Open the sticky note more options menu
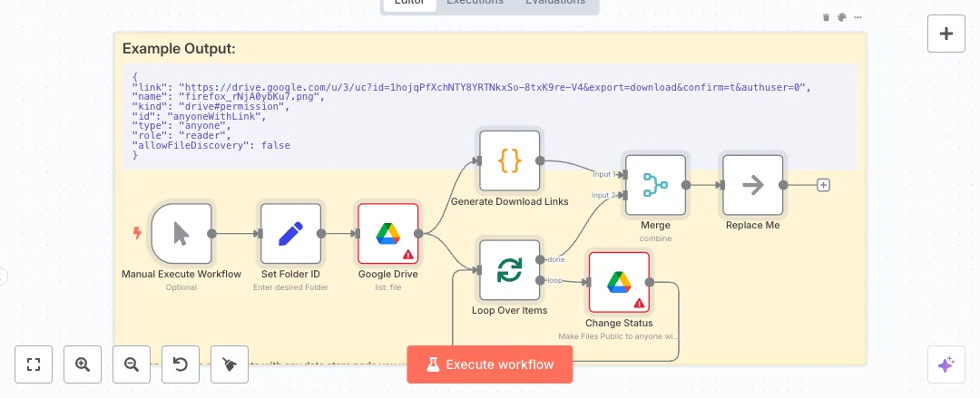The image size is (980, 398). coord(857,17)
